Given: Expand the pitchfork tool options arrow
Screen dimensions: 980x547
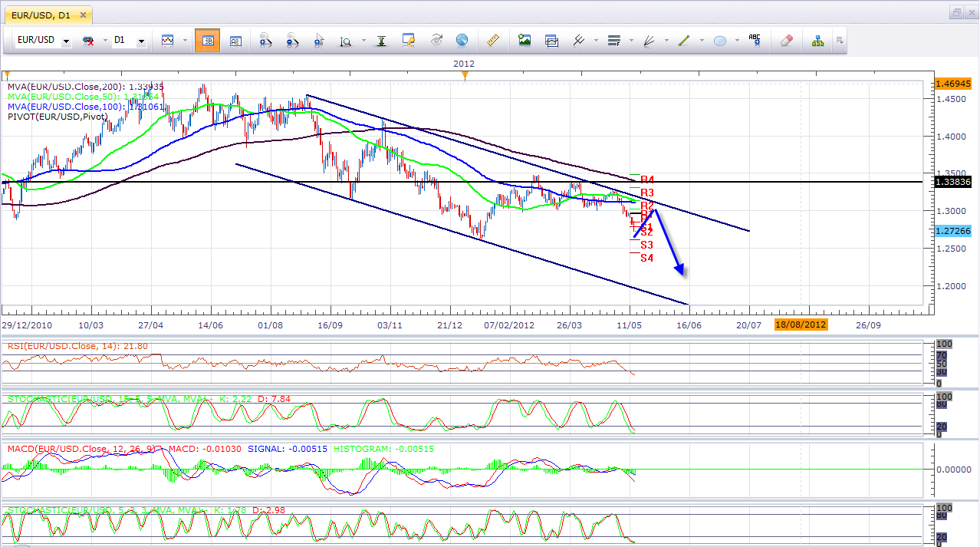Looking at the screenshot, I should (x=595, y=41).
